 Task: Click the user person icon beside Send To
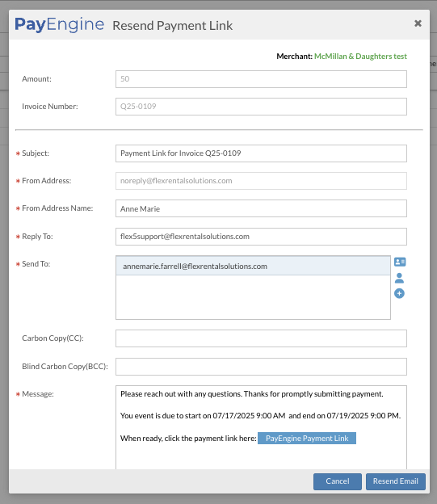pos(399,278)
